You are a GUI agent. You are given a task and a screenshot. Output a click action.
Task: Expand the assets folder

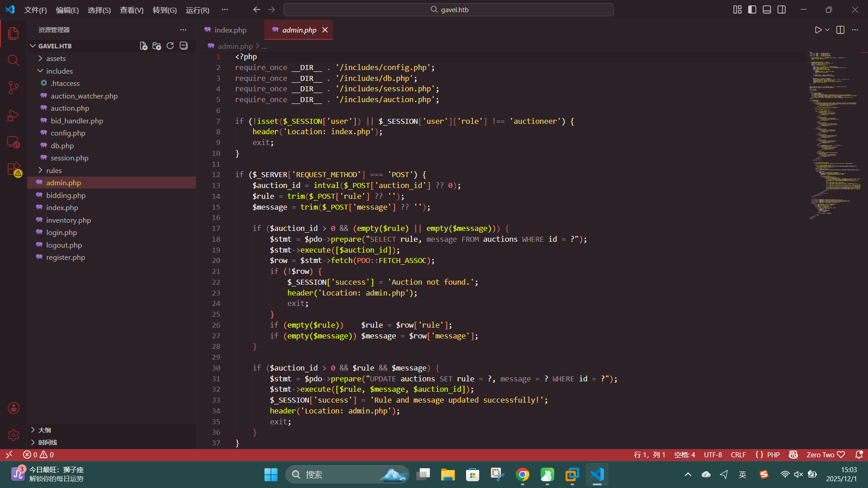click(x=56, y=58)
